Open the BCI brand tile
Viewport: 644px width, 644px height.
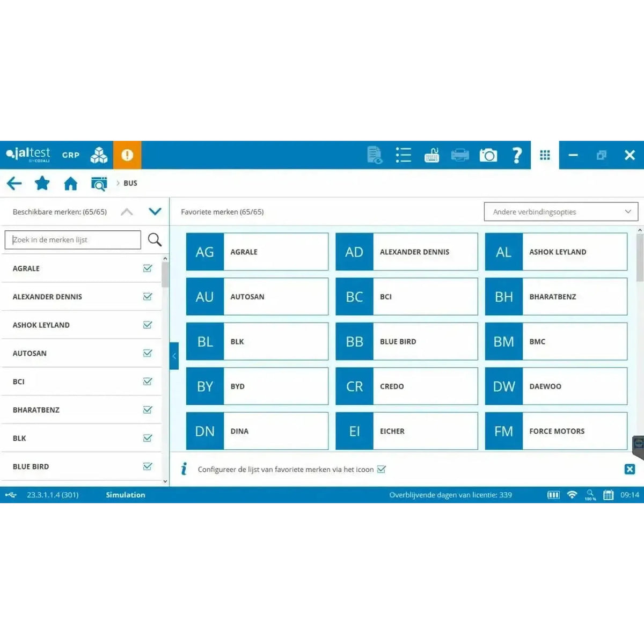[x=406, y=296]
